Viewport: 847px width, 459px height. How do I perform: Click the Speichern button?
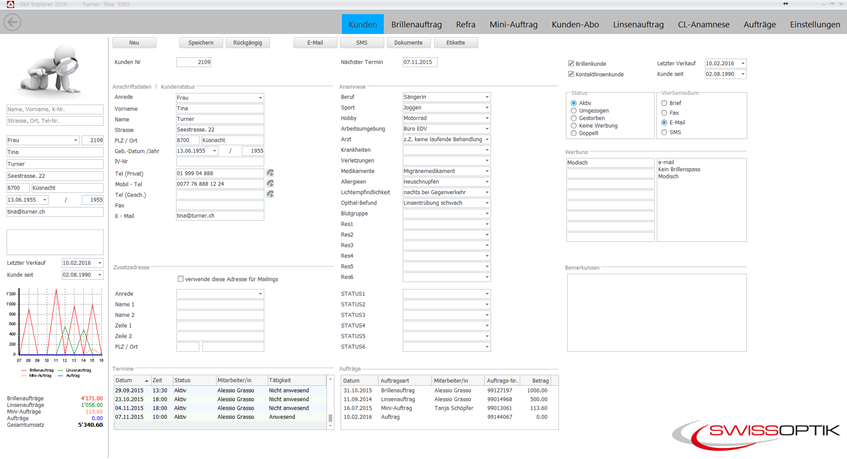201,43
